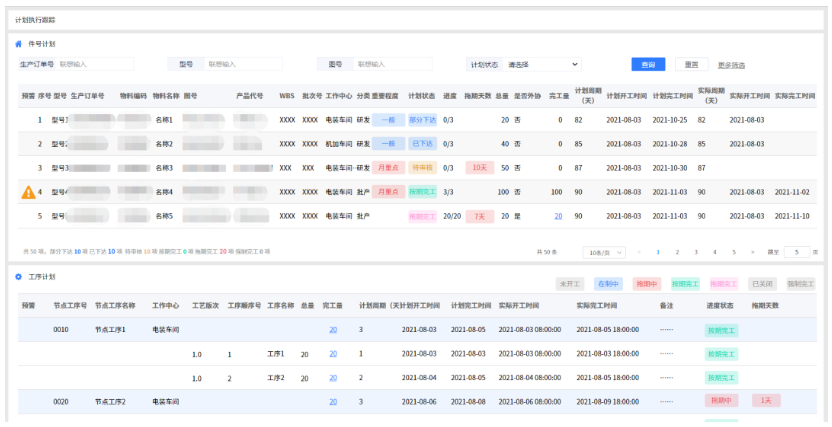The image size is (832, 427).
Task: Go to the previous page with the left arrow
Action: pos(640,252)
